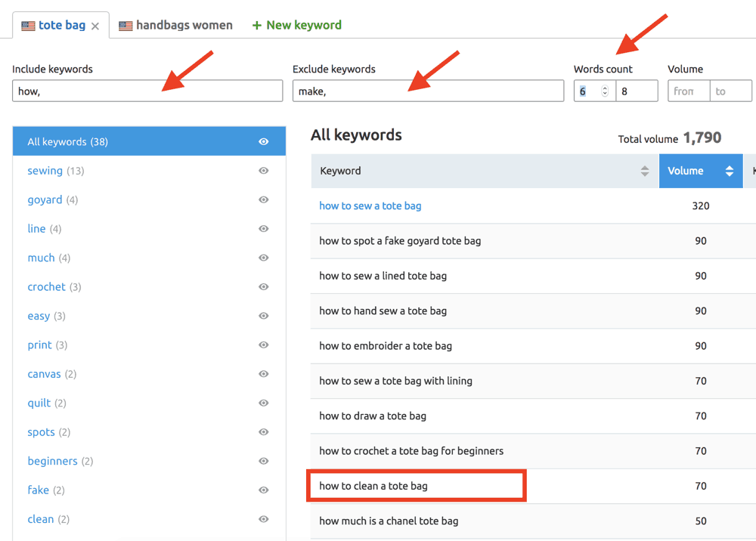Click the Volume from field
This screenshot has width=756, height=541.
(x=688, y=91)
